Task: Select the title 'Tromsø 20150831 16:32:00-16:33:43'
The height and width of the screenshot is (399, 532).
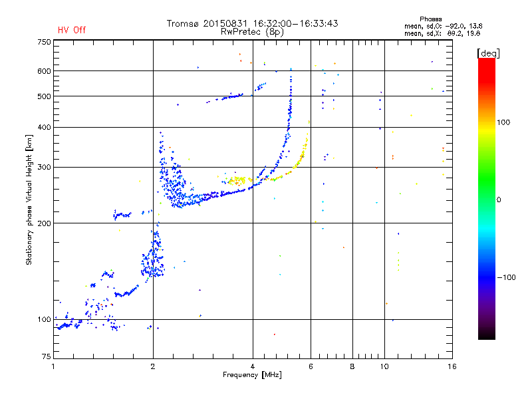Action: tap(252, 23)
